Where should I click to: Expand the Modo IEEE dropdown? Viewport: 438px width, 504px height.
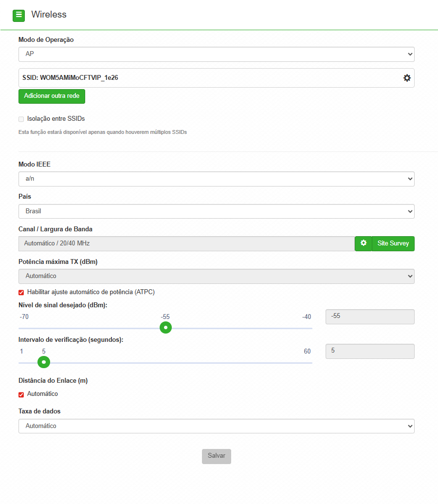coord(216,179)
